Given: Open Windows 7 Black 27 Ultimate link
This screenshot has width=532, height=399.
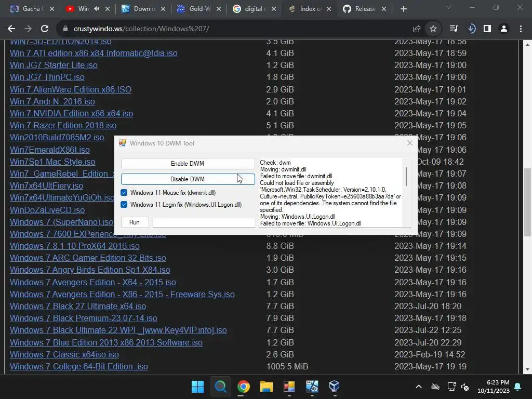Looking at the screenshot, I should (x=78, y=307).
